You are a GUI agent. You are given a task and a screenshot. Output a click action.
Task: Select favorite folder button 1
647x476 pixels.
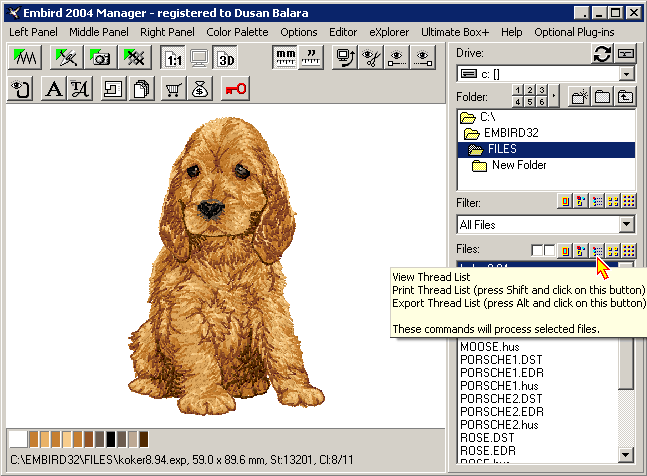click(518, 90)
